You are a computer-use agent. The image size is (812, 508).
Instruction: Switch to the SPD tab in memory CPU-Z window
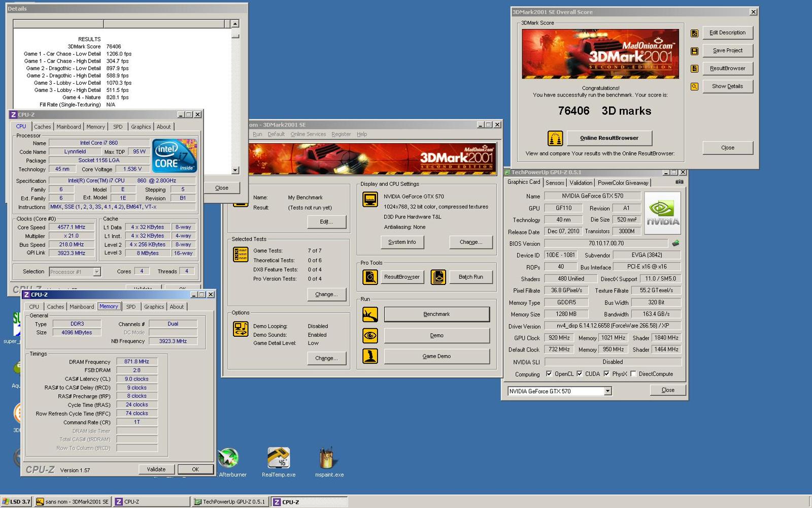tap(131, 307)
